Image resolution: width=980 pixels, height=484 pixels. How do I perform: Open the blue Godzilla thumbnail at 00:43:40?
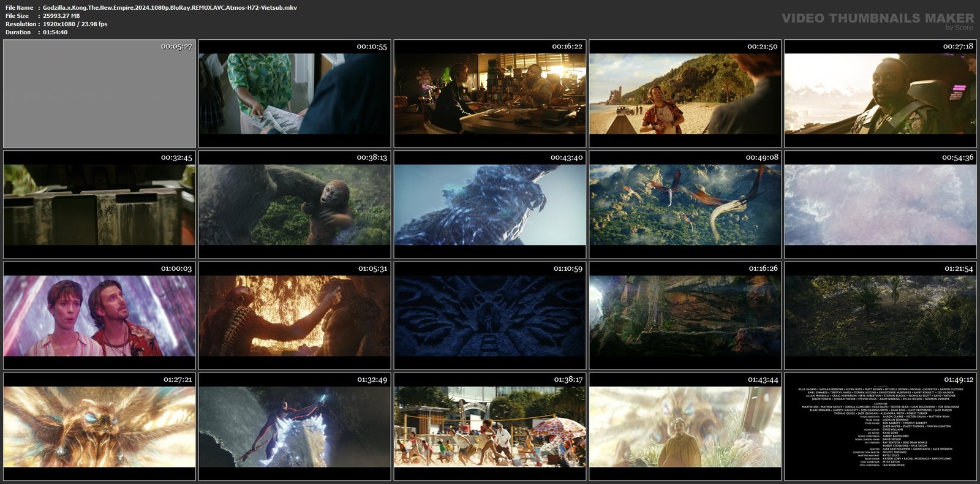click(x=490, y=205)
